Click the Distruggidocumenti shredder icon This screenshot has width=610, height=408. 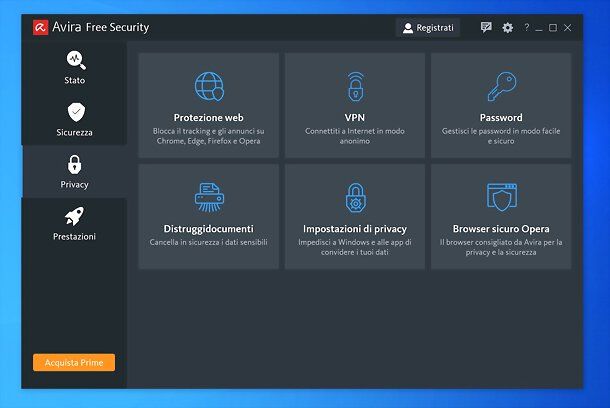tap(209, 197)
